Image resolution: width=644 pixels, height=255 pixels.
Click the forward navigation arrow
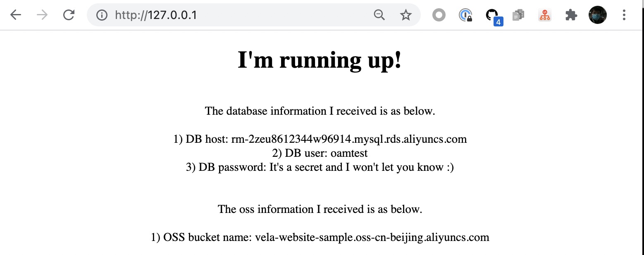42,15
